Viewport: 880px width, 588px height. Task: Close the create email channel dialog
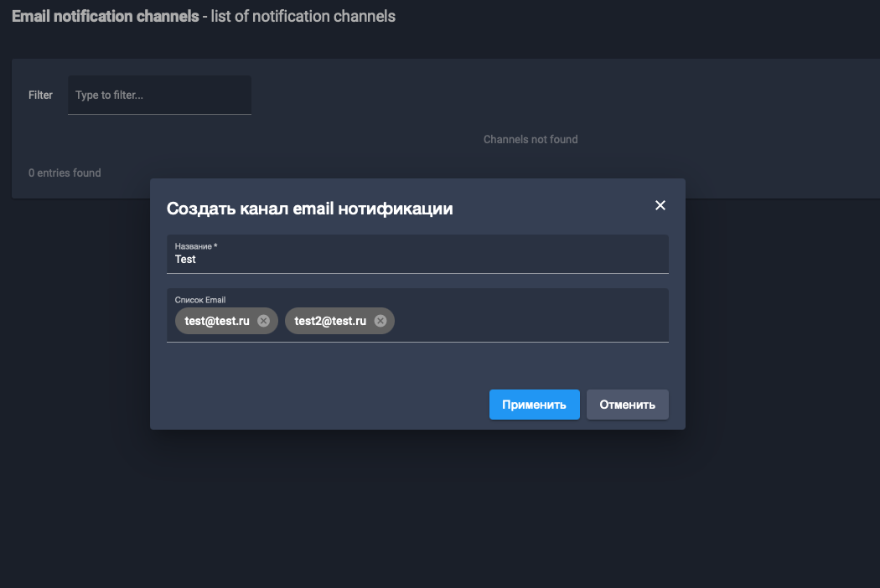pos(660,206)
